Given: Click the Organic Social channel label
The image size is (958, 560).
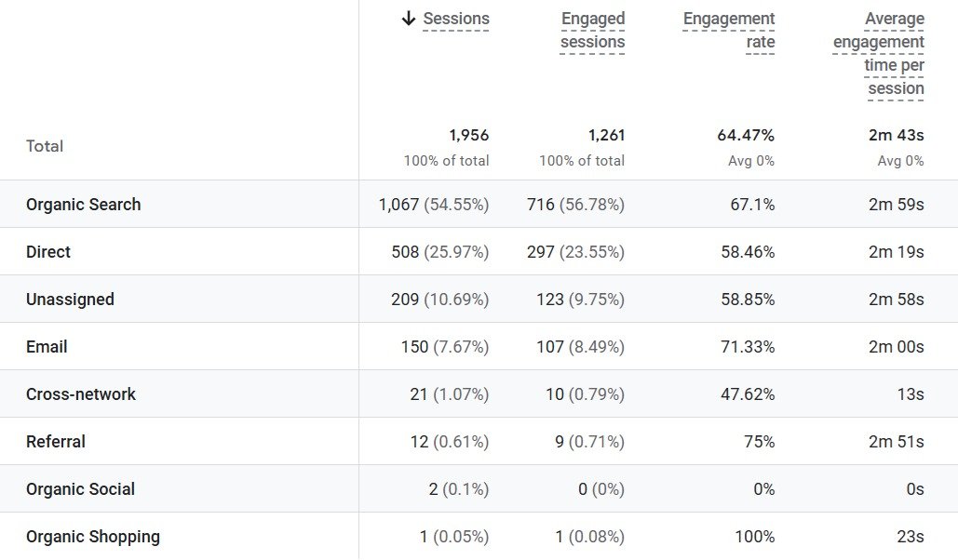Looking at the screenshot, I should click(80, 489).
